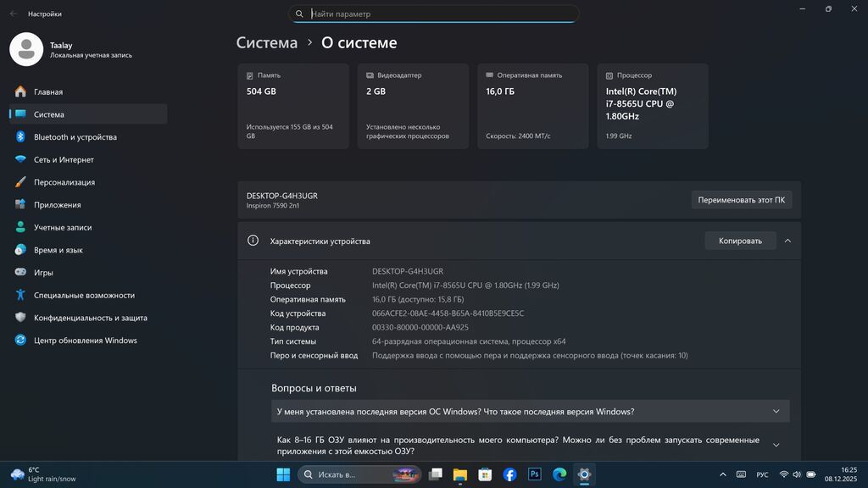Open Facebook from the taskbar
The image size is (868, 488).
point(509,474)
